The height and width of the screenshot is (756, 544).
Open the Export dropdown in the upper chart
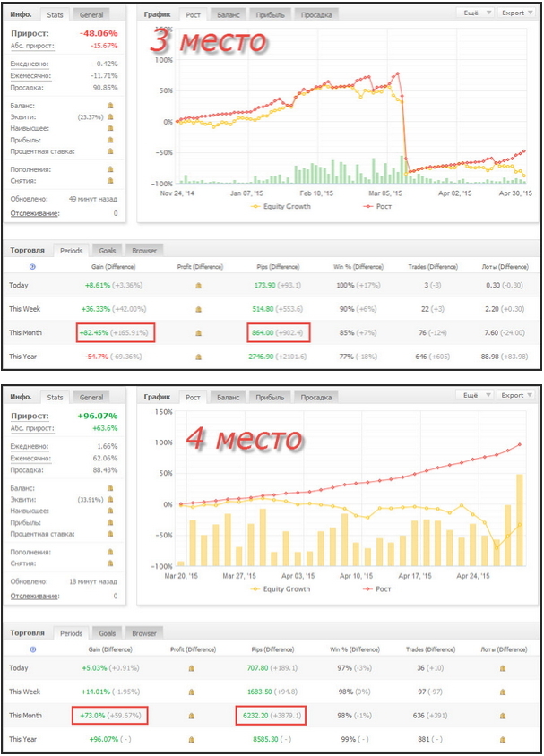516,13
